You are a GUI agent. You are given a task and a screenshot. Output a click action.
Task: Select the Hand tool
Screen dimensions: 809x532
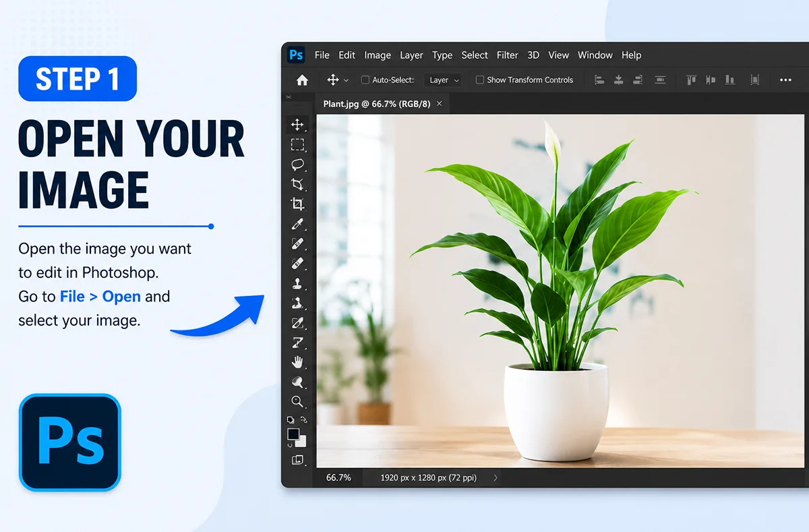(297, 362)
